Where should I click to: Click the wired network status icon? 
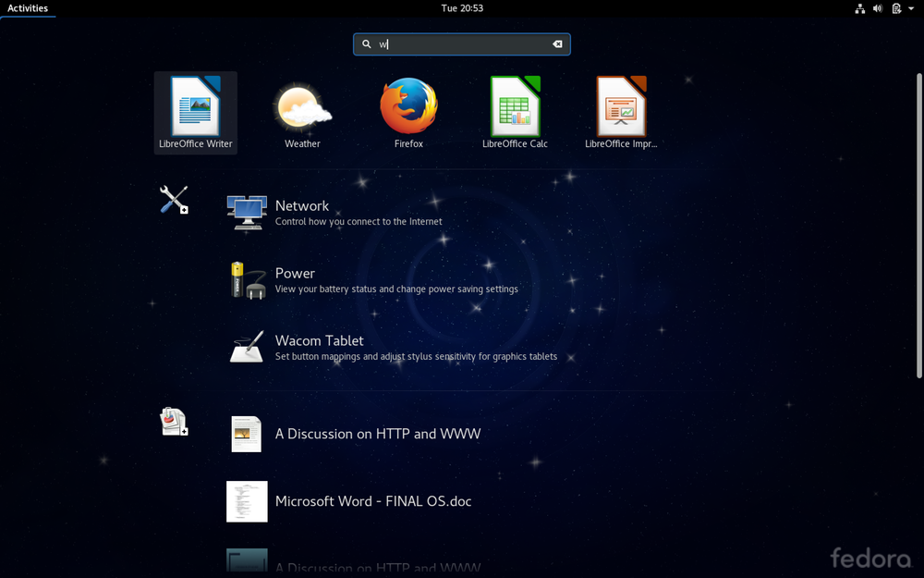859,8
